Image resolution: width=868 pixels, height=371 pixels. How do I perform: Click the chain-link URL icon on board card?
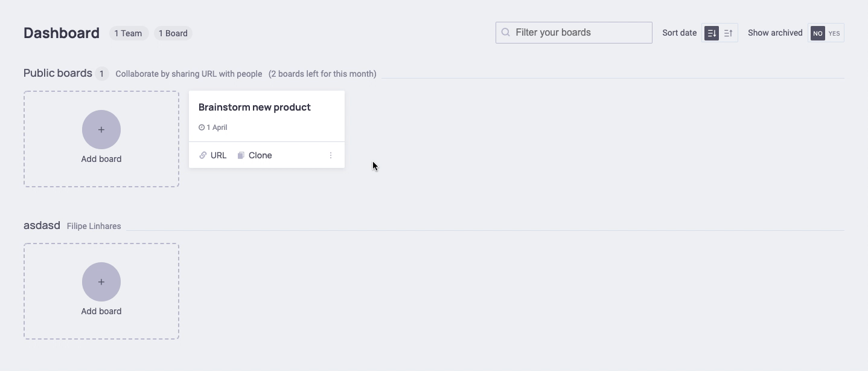click(203, 155)
